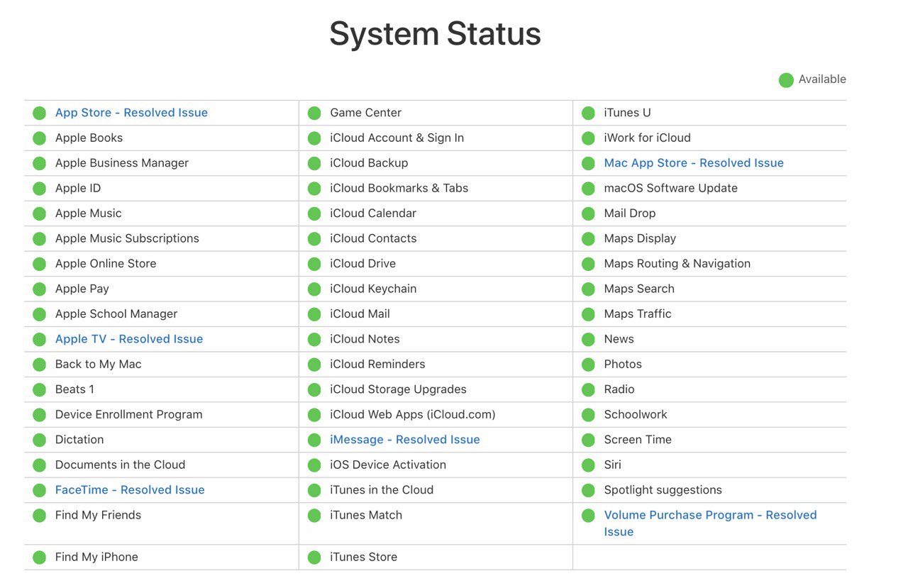The height and width of the screenshot is (588, 908).
Task: Click the green status dot beside iTunes Store
Action: tap(314, 558)
